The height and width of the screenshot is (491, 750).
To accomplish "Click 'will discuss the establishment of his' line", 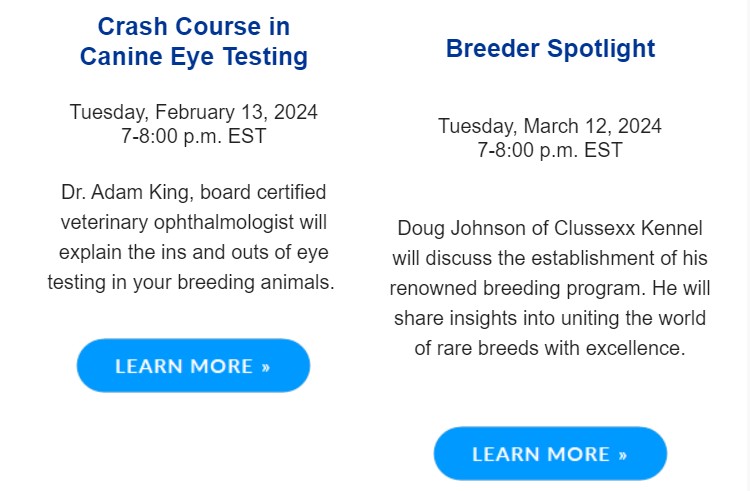I will [550, 258].
